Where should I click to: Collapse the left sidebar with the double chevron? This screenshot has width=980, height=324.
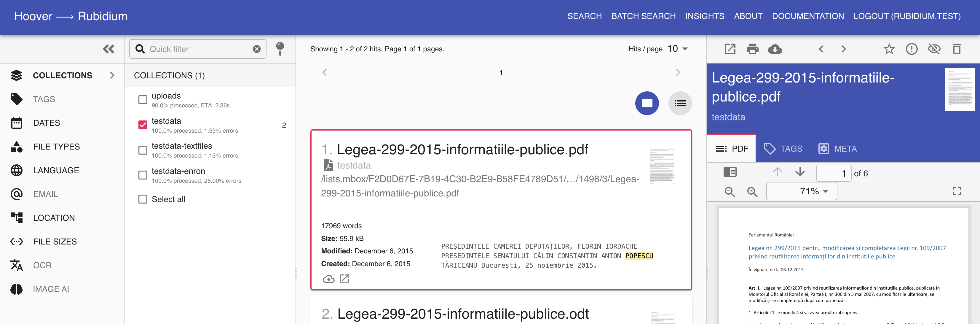tap(108, 49)
